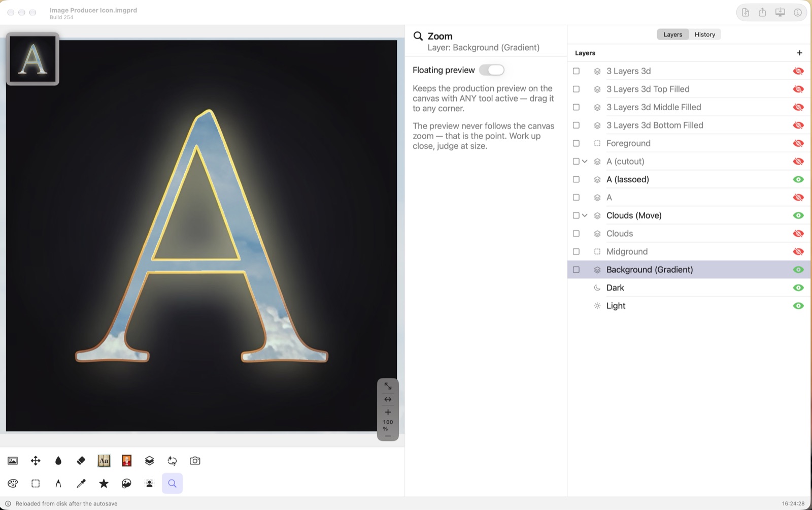Switch to the History tab

705,35
